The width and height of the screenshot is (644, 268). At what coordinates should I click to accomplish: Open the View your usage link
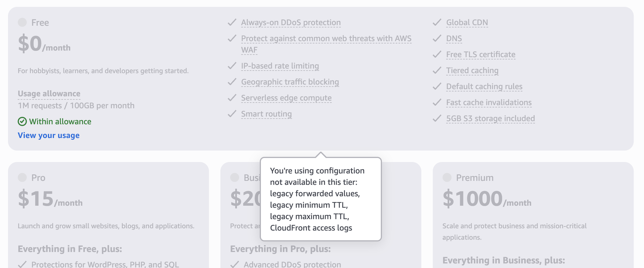coord(49,135)
